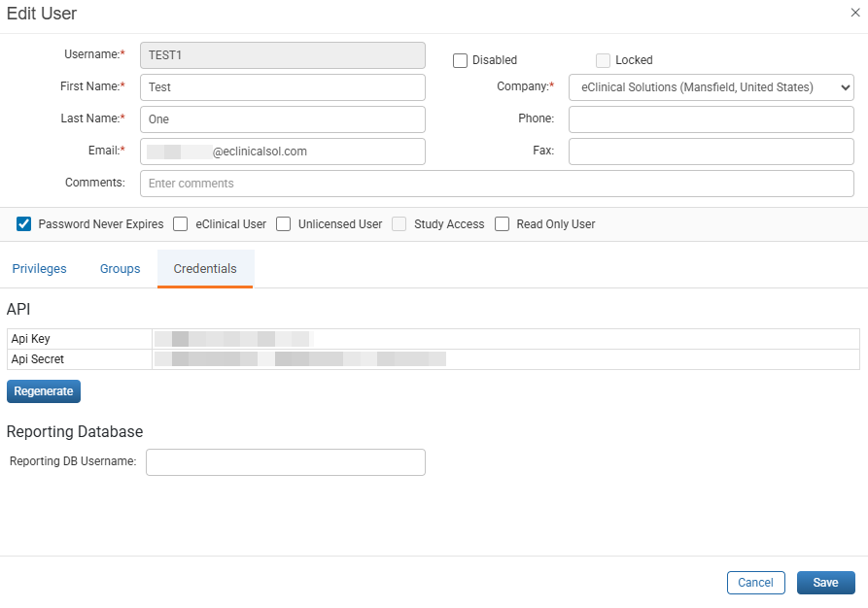The height and width of the screenshot is (608, 868).
Task: Switch to the Privileges tab
Action: tap(39, 269)
